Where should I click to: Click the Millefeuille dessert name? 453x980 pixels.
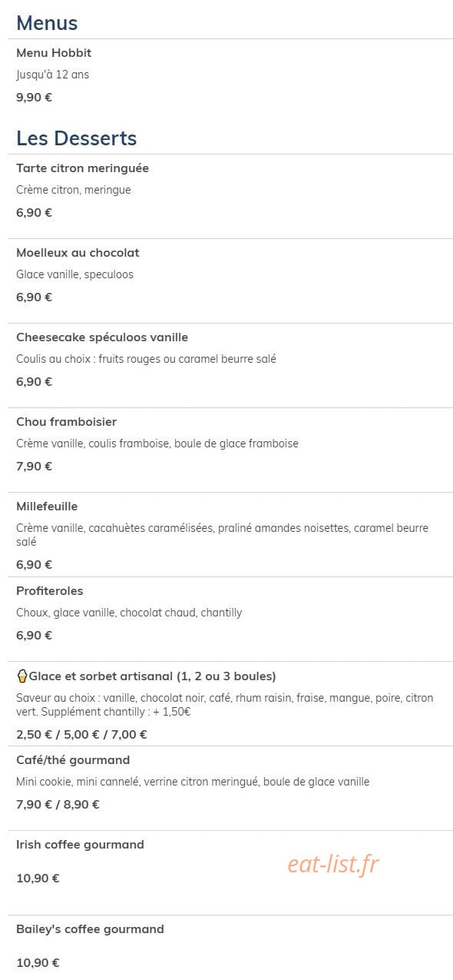point(47,507)
